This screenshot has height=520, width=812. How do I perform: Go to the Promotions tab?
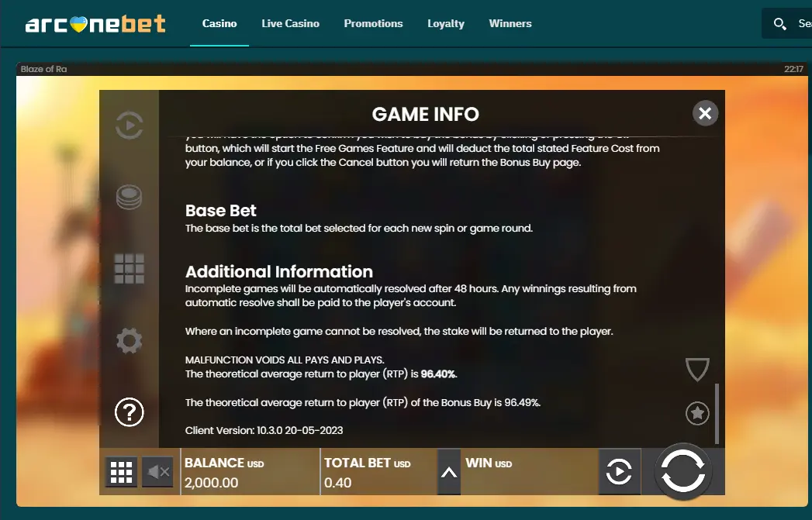(373, 23)
